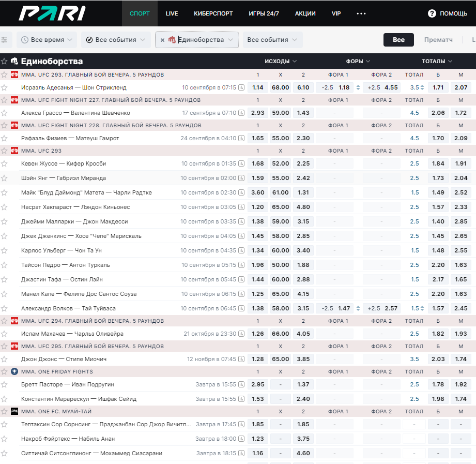Bet 2.20 total over for Манел Капе match

[x=438, y=294]
